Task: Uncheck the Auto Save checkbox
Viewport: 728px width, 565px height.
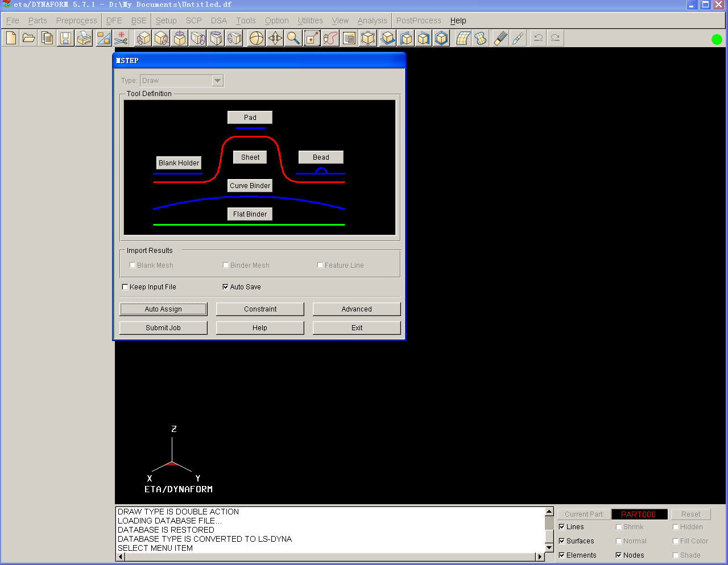Action: pos(226,287)
